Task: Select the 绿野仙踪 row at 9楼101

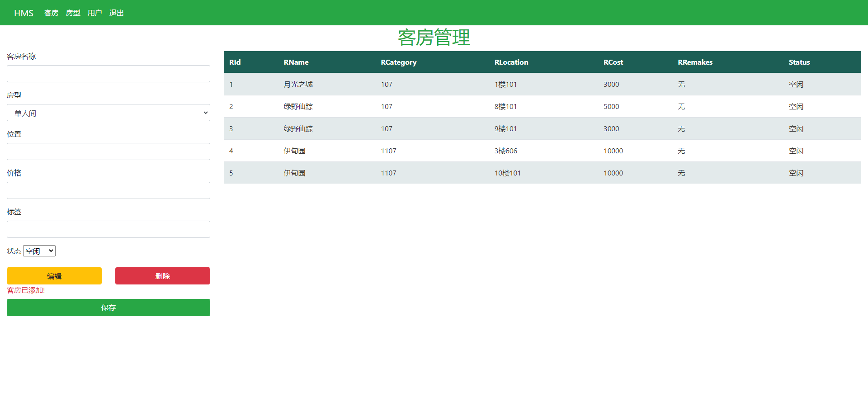Action: (x=542, y=128)
